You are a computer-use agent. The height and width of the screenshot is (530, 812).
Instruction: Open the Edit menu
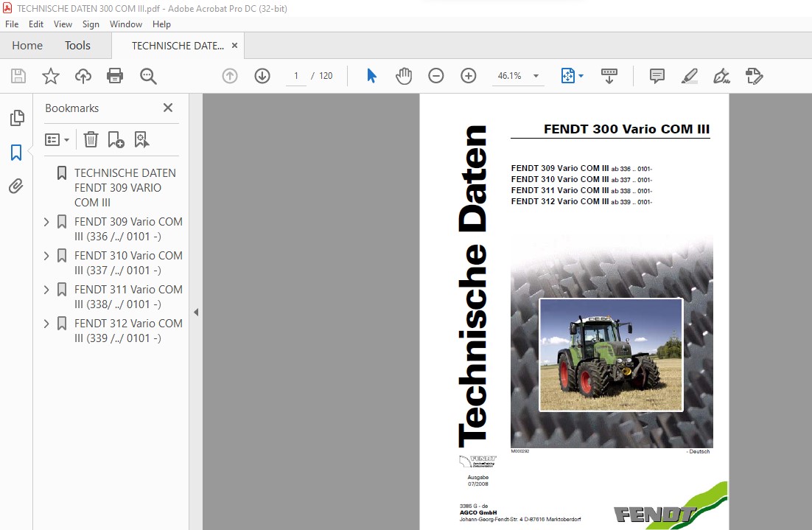(x=35, y=24)
